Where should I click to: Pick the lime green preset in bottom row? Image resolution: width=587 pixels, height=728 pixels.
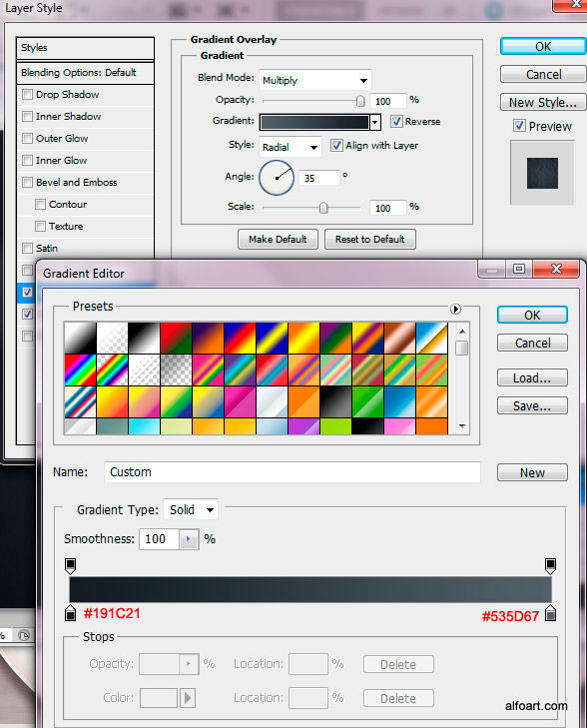coord(336,426)
